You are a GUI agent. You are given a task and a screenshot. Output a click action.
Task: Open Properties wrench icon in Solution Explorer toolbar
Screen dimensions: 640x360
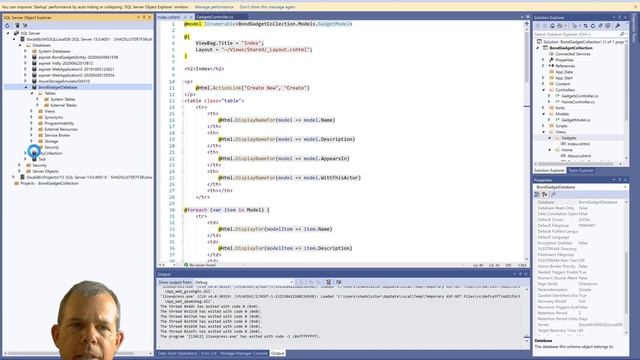pyautogui.click(x=618, y=26)
